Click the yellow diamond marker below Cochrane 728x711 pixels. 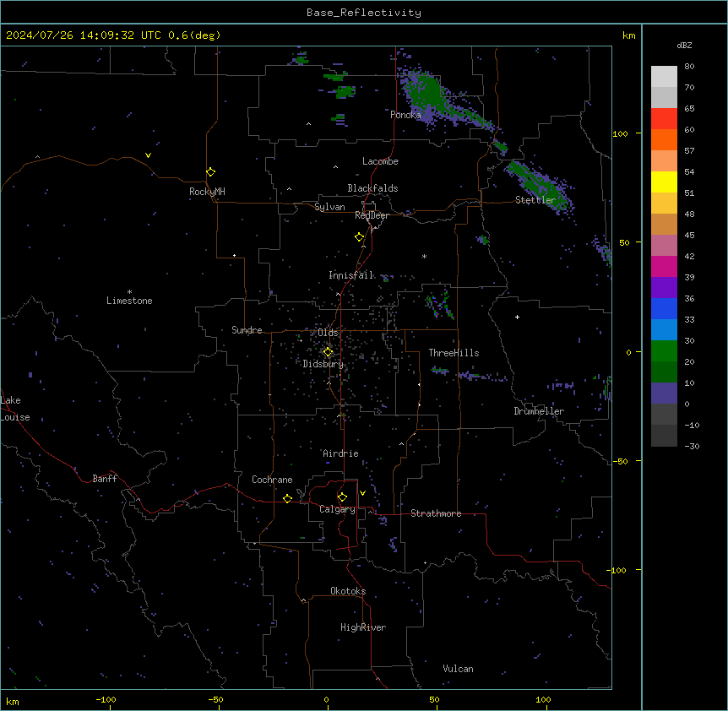click(287, 498)
